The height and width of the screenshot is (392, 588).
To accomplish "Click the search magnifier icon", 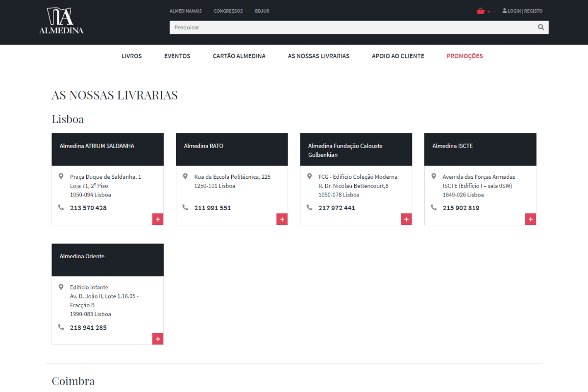I will click(x=541, y=27).
